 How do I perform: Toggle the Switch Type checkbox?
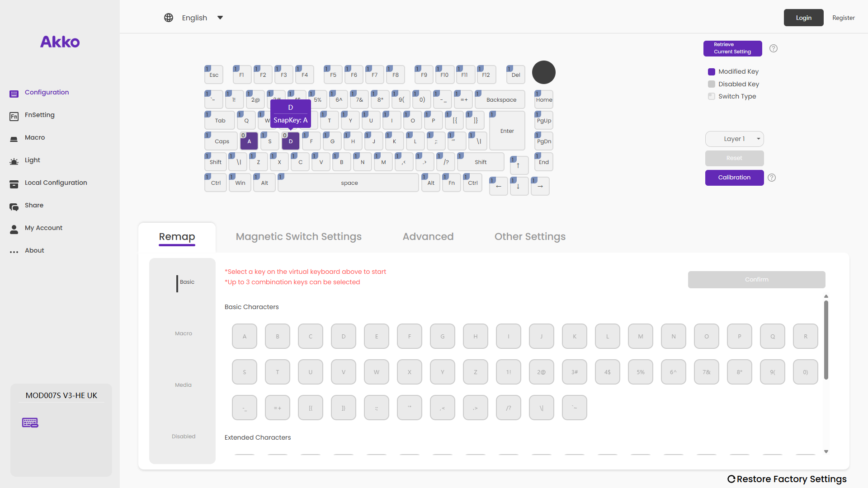[712, 96]
